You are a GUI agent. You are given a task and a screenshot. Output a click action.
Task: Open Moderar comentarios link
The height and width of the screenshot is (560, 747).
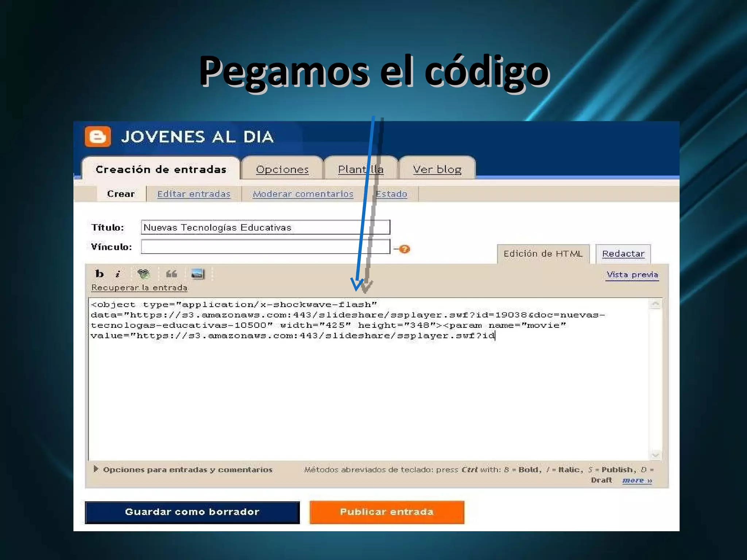[x=303, y=194]
